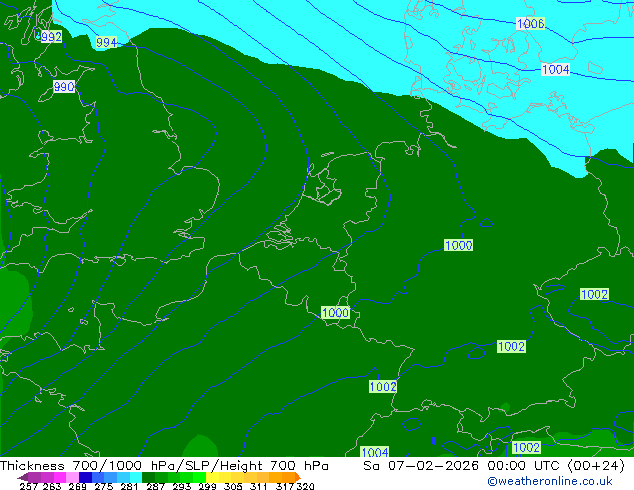
Task: Select the 990 pressure label
Action: 64,87
